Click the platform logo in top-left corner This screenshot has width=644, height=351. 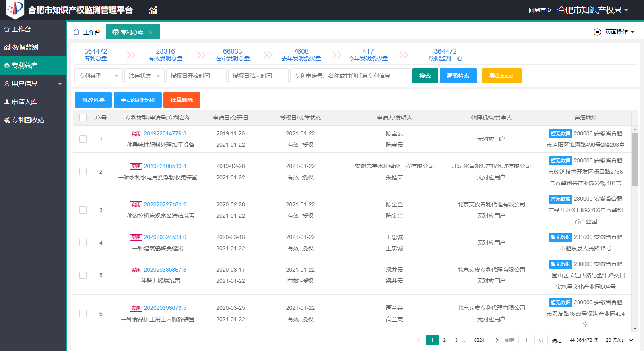coord(15,9)
